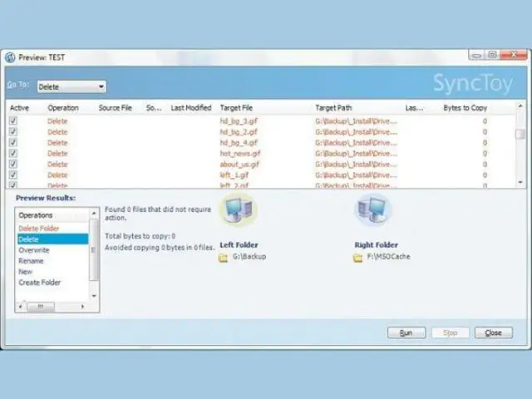Click Operations list horizontal scrollbar thumb
The image size is (532, 399).
[x=41, y=307]
